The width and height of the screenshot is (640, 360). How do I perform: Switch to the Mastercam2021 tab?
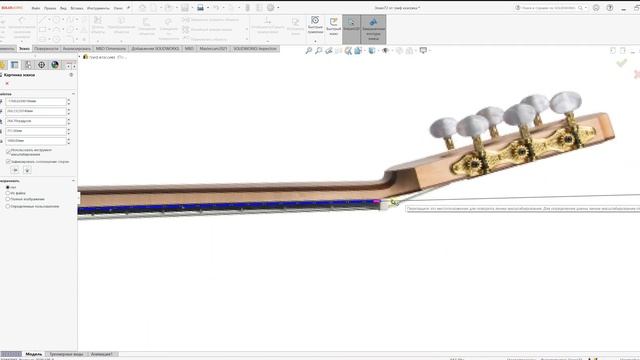(x=213, y=49)
